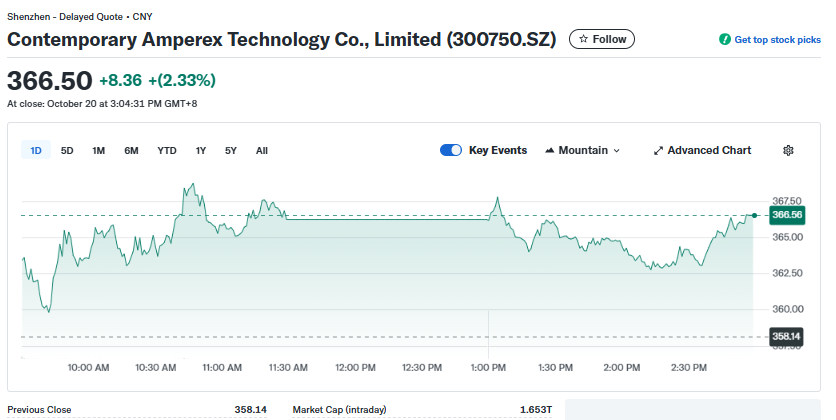Open the Get top stock picks link
This screenshot has width=836, height=420.
[x=770, y=40]
